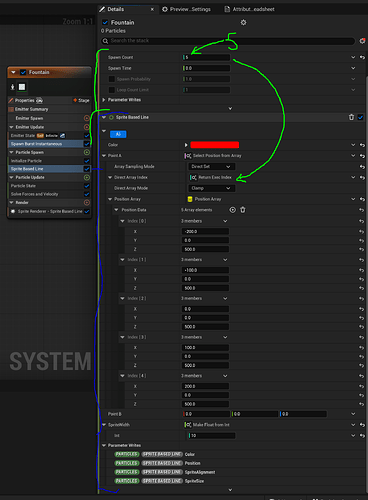Click the scalability icon on Emitter State row
The height and width of the screenshot is (500, 368).
(x=62, y=136)
